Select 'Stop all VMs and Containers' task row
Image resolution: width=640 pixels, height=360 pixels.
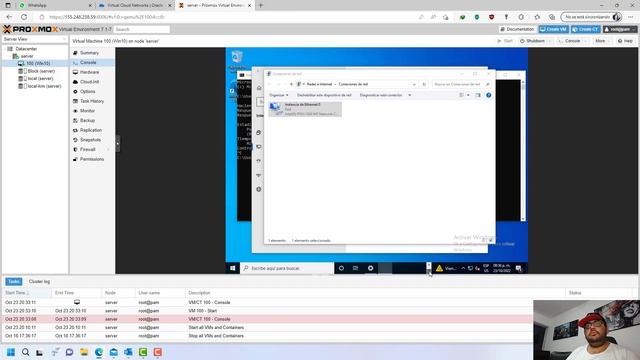click(x=267, y=336)
